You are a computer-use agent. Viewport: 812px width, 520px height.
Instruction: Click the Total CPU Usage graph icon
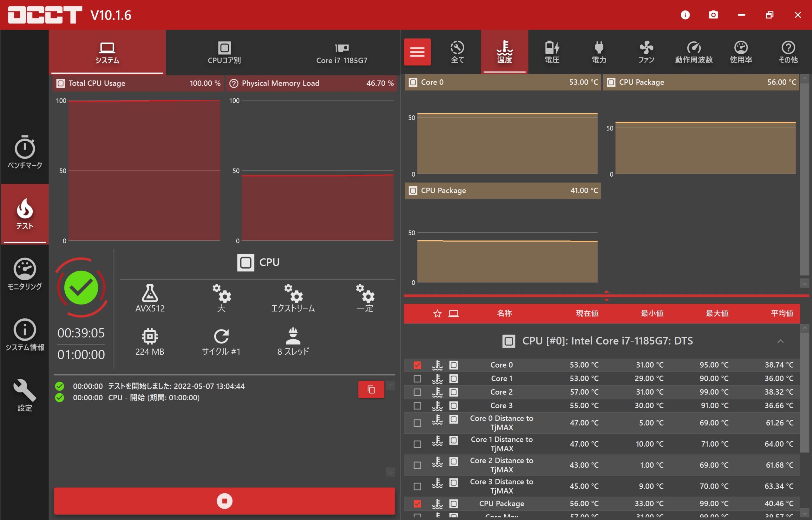pos(60,83)
